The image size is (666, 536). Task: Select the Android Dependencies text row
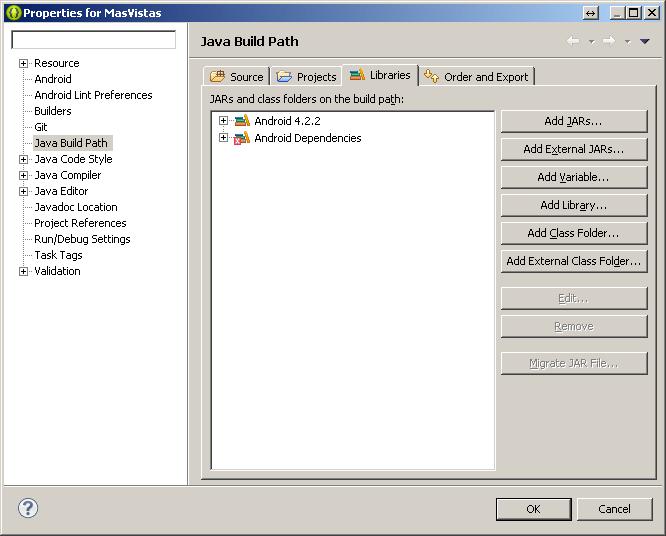pos(308,138)
